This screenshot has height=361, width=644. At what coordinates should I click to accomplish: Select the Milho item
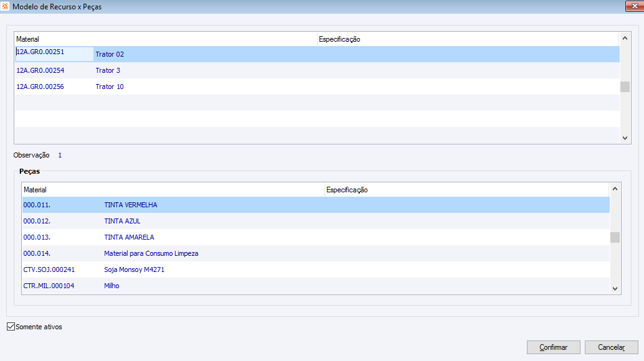tap(111, 286)
